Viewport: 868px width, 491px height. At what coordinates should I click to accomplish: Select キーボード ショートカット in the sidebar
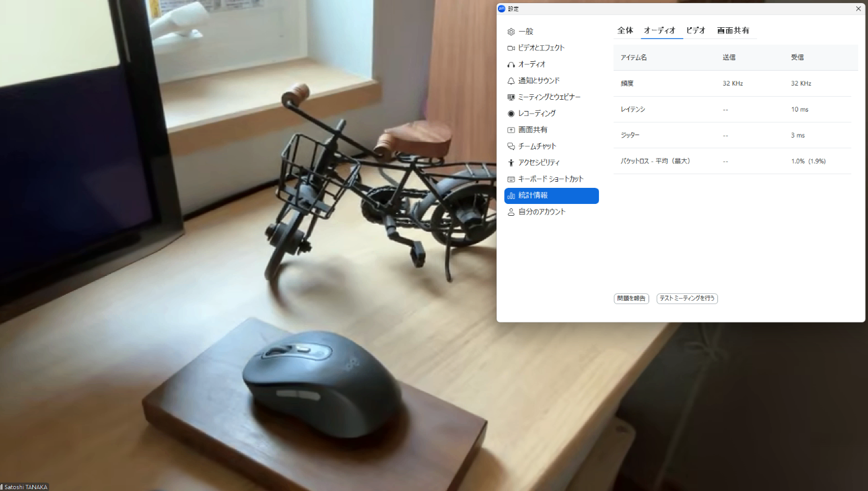point(551,179)
